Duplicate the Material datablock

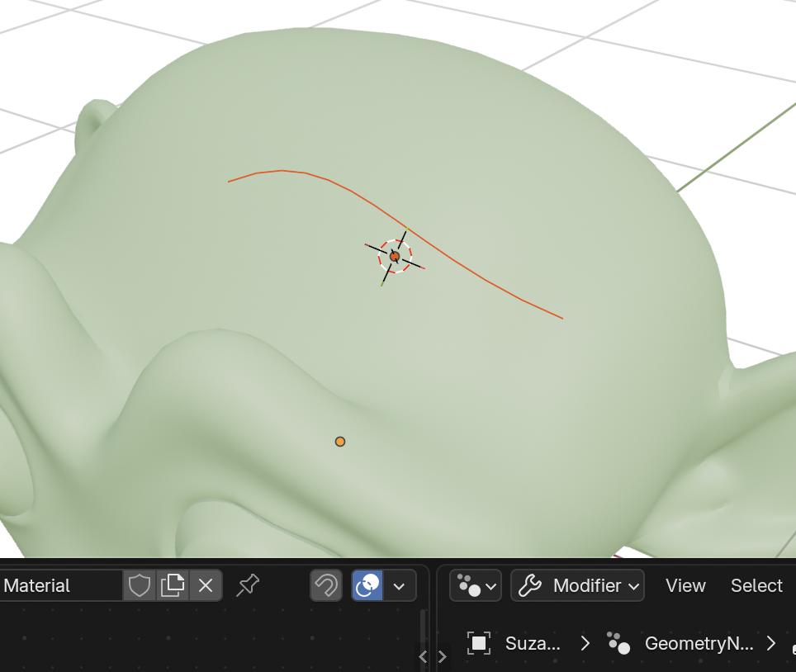[173, 585]
